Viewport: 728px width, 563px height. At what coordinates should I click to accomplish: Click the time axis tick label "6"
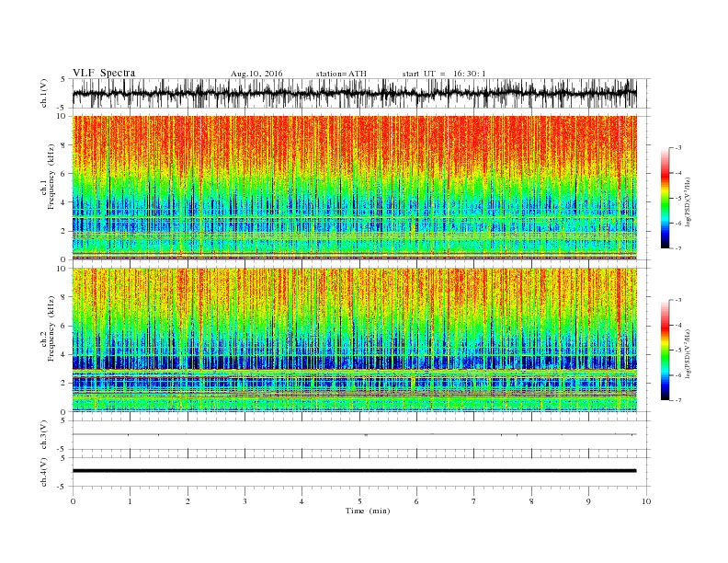pyautogui.click(x=416, y=501)
